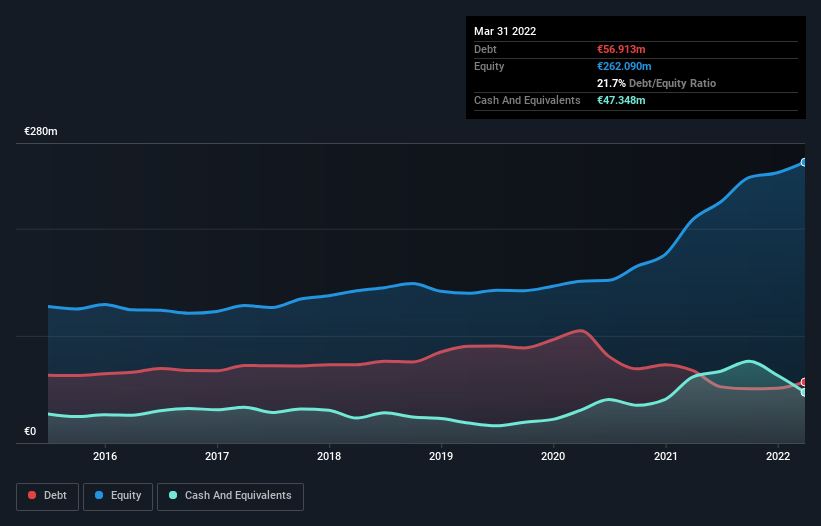821x526 pixels.
Task: Click the €56.913m debt value in tooltip
Action: click(621, 49)
